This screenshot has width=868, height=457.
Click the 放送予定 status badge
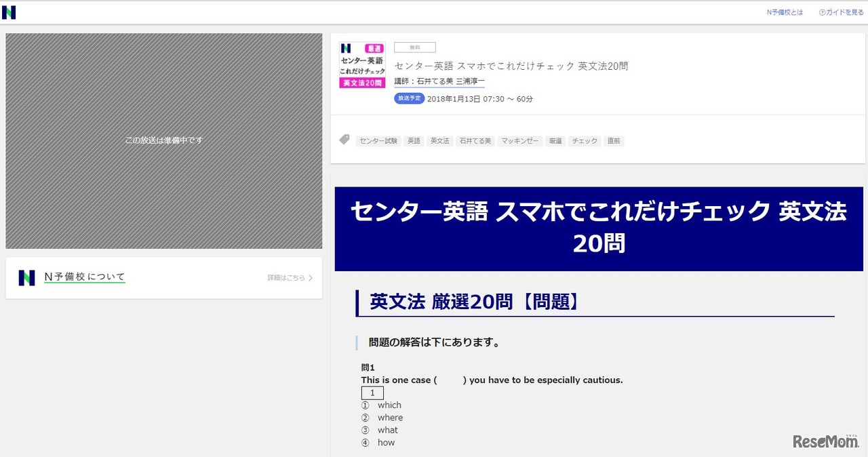pyautogui.click(x=408, y=98)
